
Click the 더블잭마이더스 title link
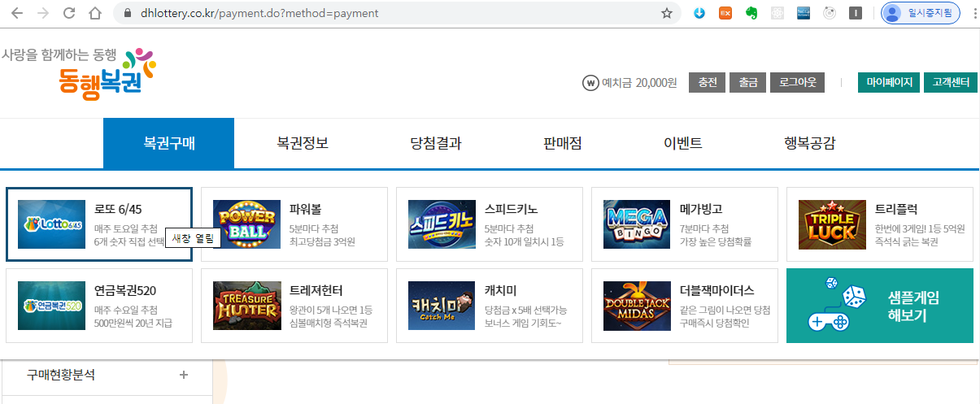coord(716,290)
